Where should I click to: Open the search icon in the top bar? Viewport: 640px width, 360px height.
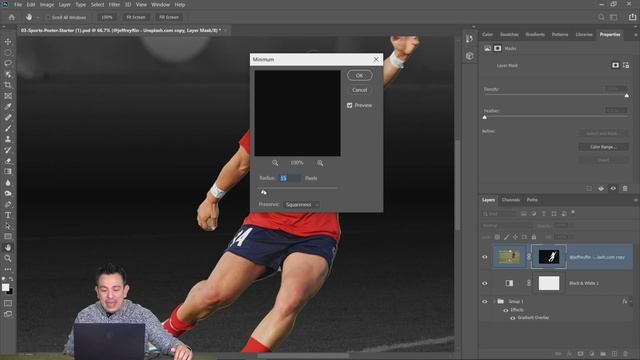click(x=601, y=17)
